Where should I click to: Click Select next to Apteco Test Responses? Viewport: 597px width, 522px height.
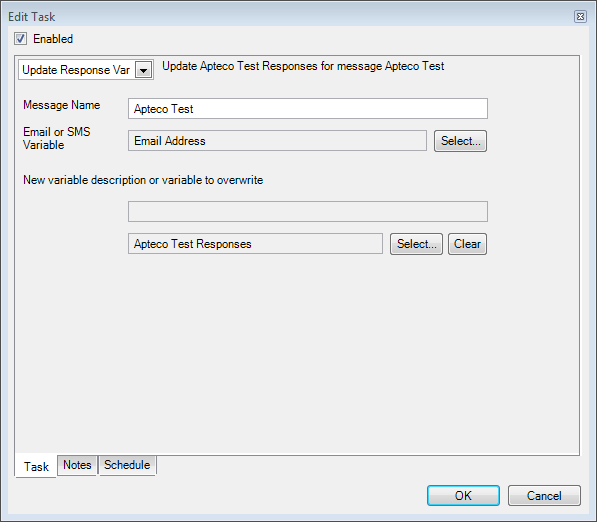tap(416, 244)
